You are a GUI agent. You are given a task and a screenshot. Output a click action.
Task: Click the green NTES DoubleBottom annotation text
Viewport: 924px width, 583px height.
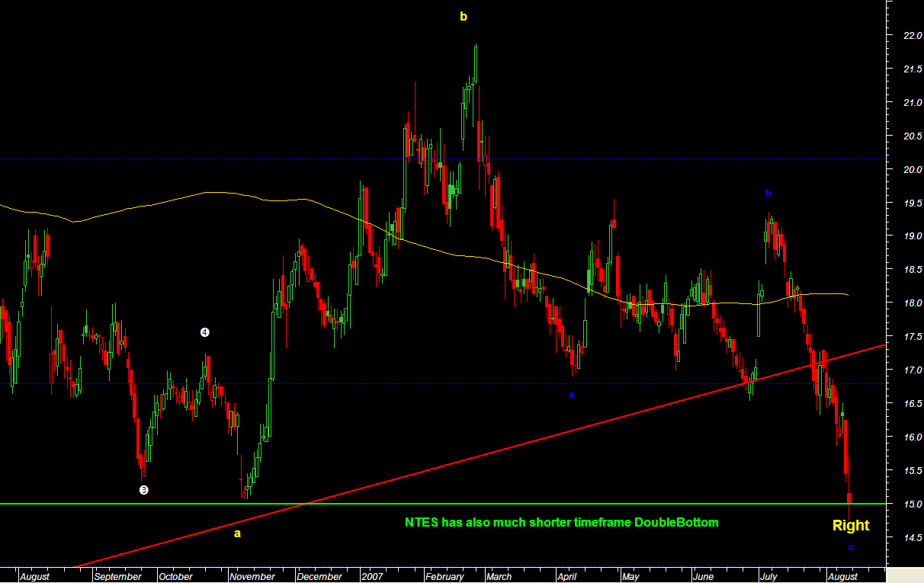click(561, 523)
